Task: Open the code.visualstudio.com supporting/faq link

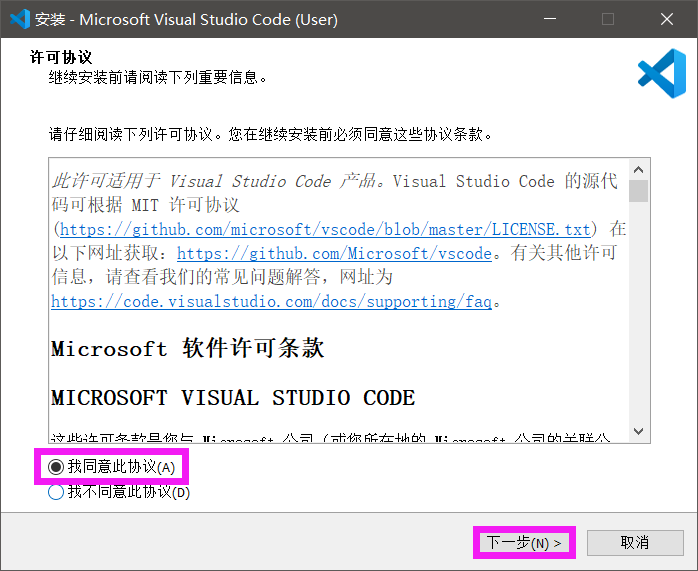Action: click(x=271, y=301)
